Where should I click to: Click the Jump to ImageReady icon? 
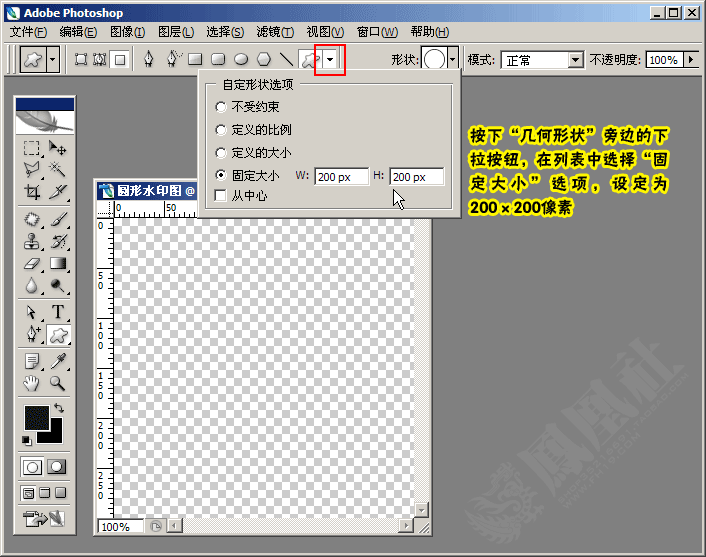click(44, 518)
